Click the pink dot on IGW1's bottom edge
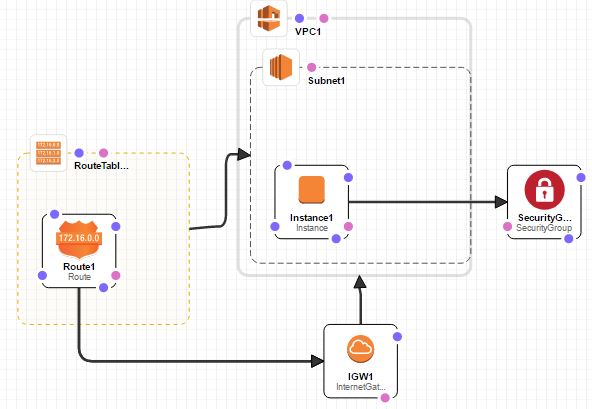Image resolution: width=592 pixels, height=409 pixels. (385, 398)
